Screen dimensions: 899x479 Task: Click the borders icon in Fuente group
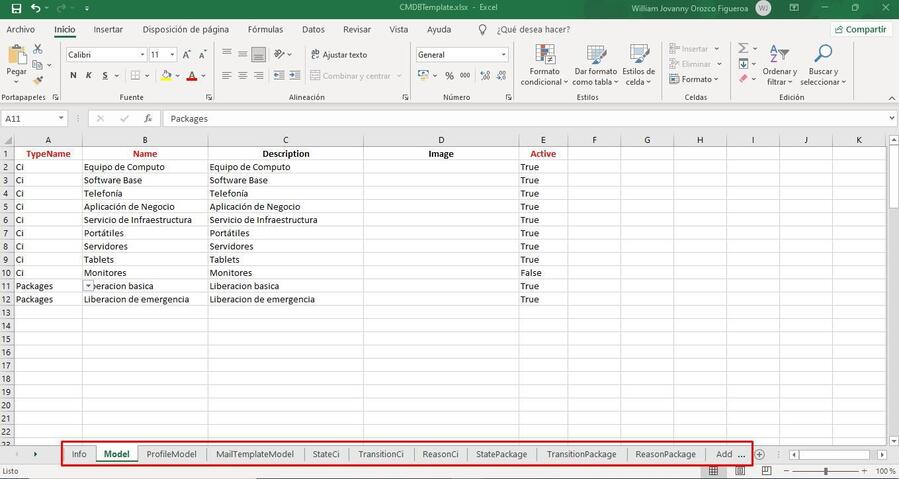135,75
